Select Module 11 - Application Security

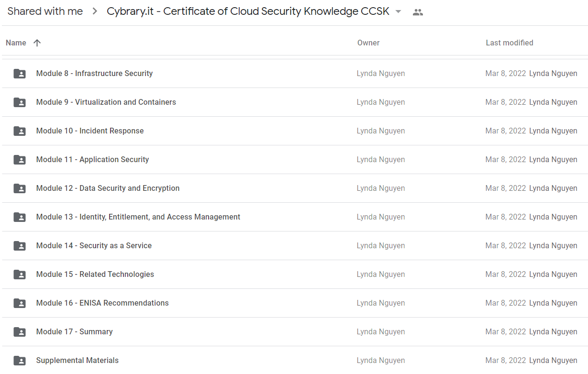(x=92, y=159)
